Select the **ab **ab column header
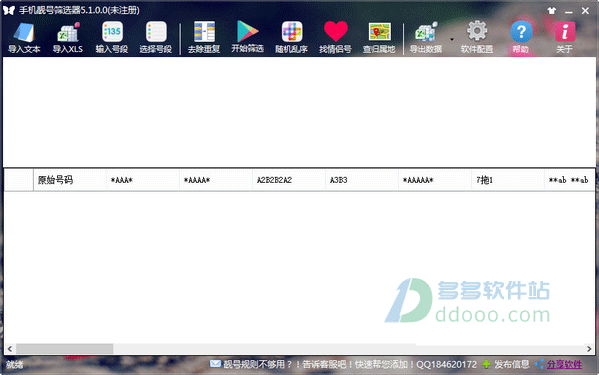The image size is (599, 375). [569, 180]
